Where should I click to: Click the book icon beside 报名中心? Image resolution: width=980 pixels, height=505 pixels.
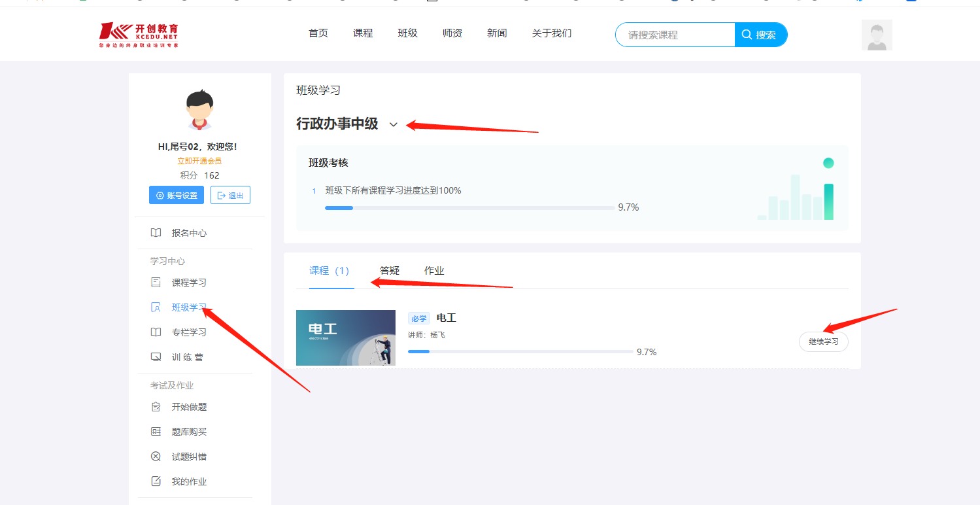156,233
